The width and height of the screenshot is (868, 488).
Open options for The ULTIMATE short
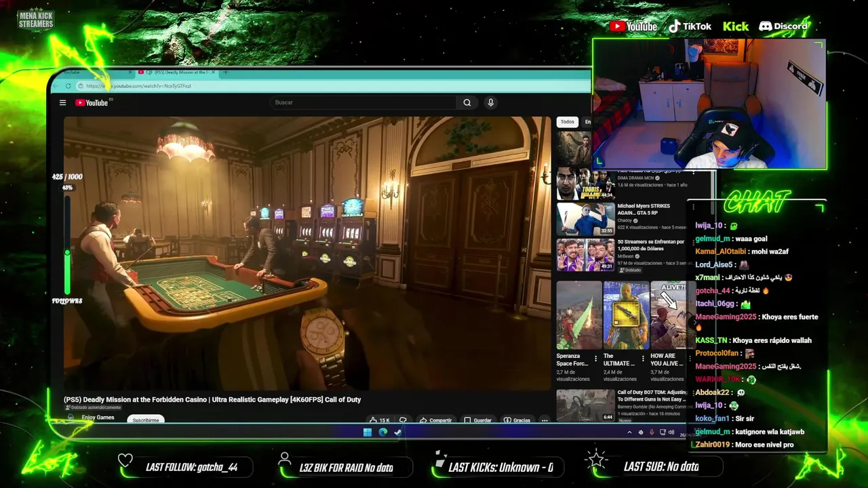[642, 359]
